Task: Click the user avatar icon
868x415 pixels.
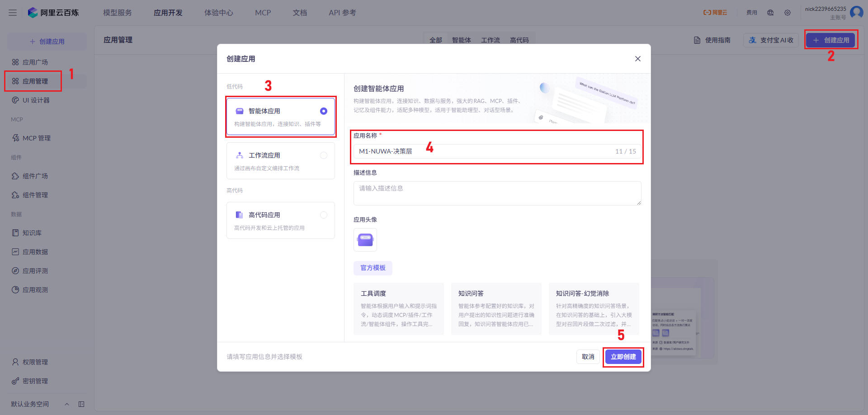Action: 856,12
